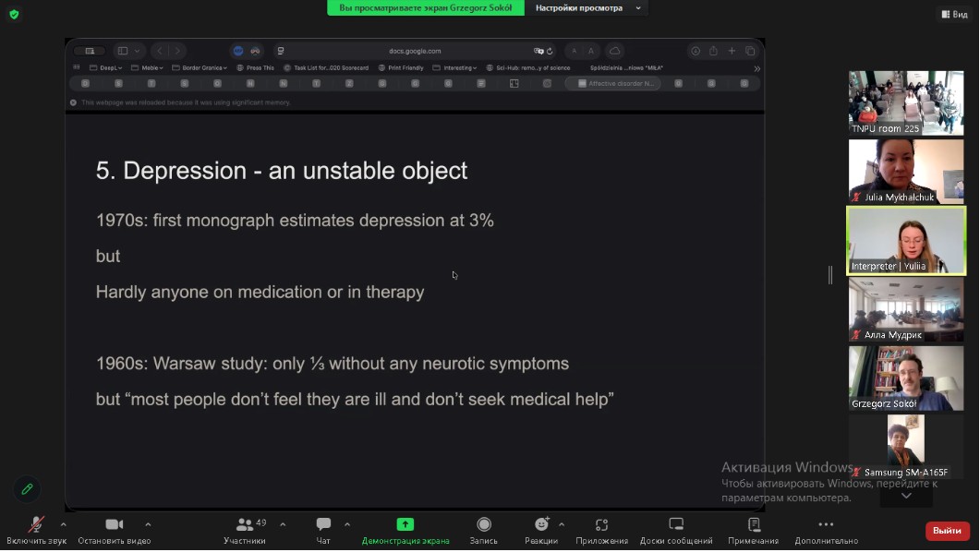
Task: Click the green annotation pencil icon
Action: [27, 489]
